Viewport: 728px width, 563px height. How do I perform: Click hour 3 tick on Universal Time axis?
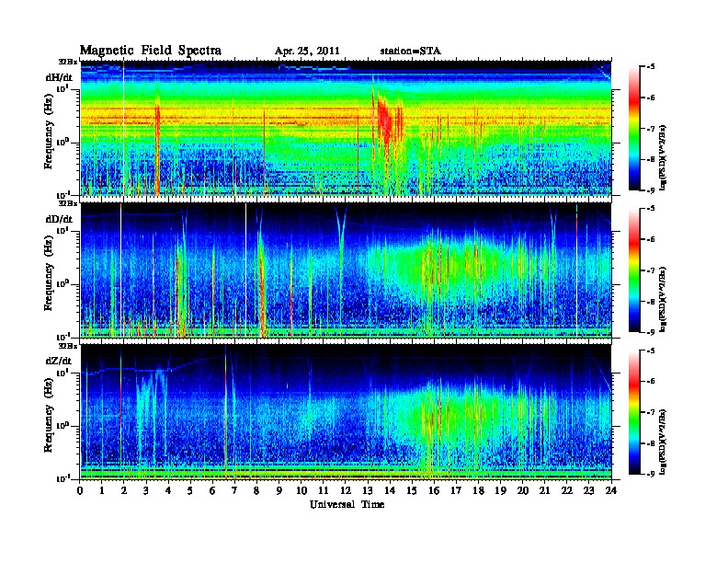(x=146, y=490)
